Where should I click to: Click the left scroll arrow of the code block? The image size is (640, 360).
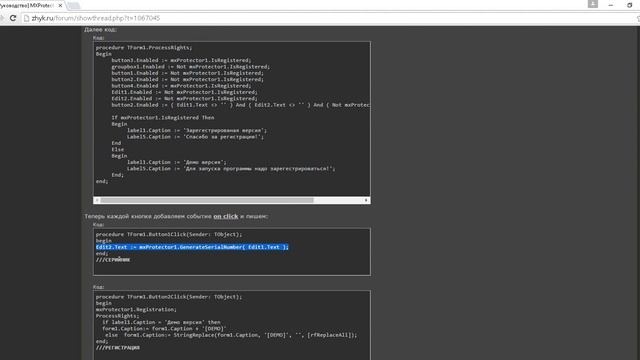(97, 200)
